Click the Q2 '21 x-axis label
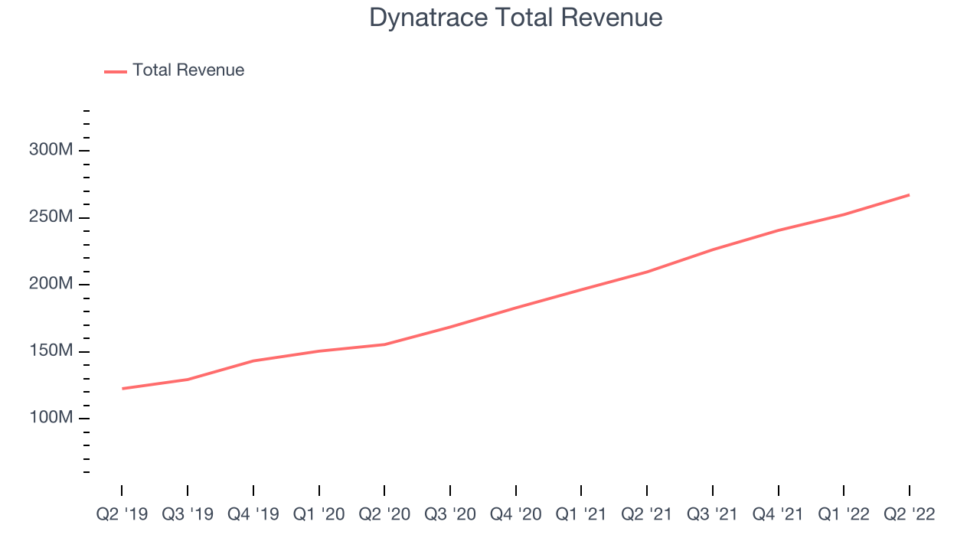980x551 pixels. [x=647, y=514]
